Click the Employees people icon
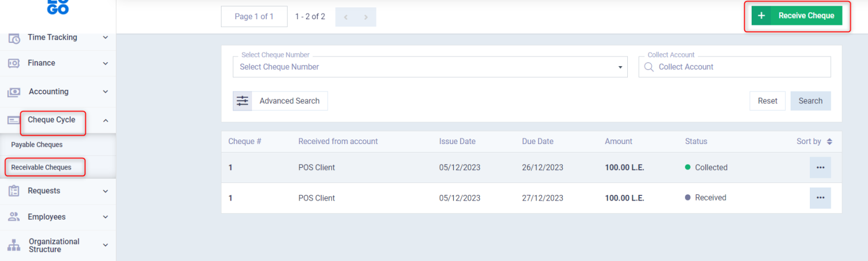 pos(14,217)
